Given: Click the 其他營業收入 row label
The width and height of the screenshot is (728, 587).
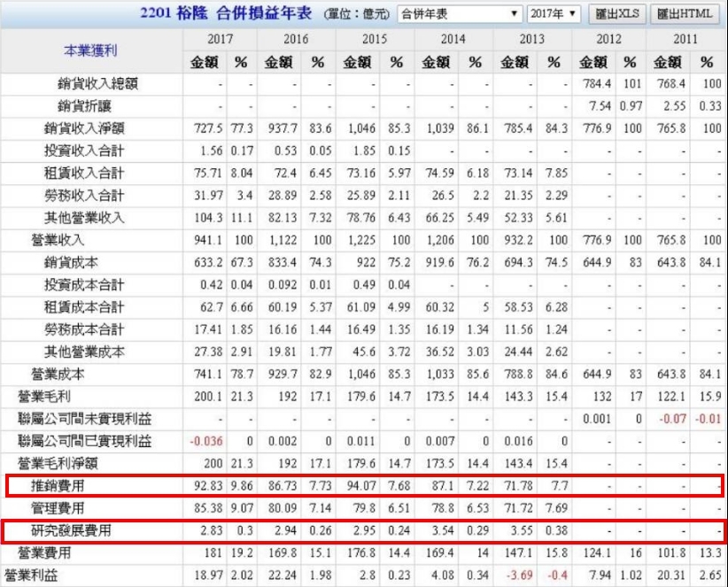Looking at the screenshot, I should 84,218.
